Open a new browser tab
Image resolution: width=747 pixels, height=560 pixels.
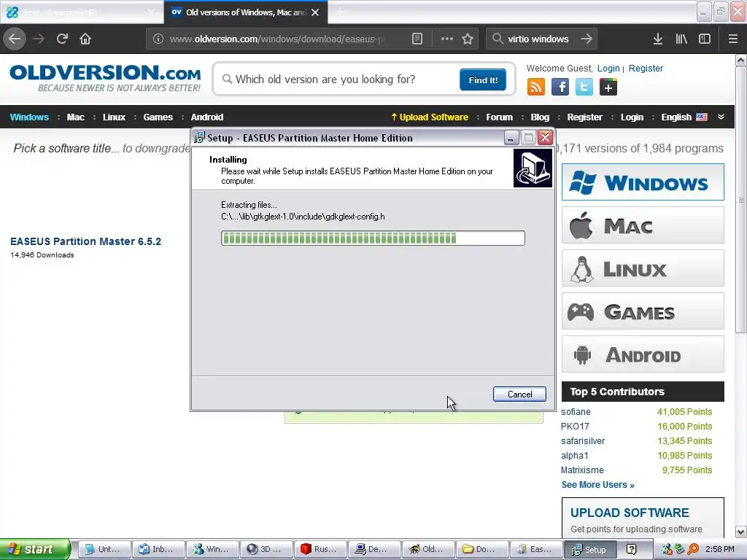[339, 12]
